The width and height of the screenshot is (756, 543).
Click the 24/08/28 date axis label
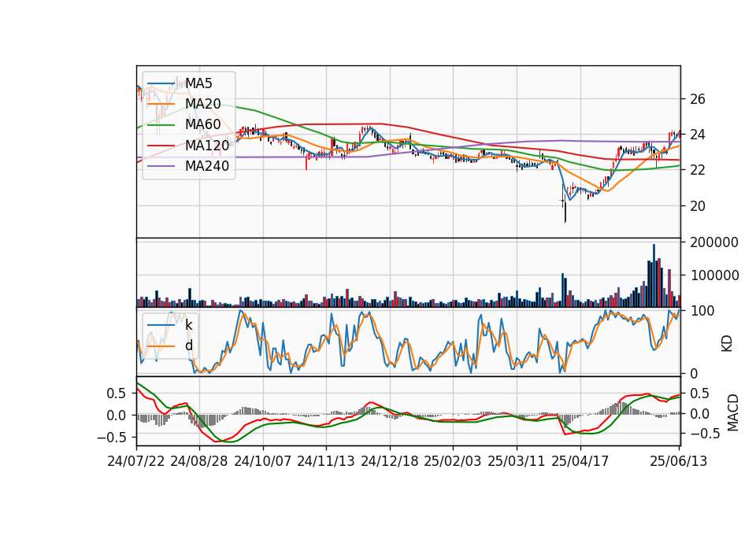coord(199,461)
